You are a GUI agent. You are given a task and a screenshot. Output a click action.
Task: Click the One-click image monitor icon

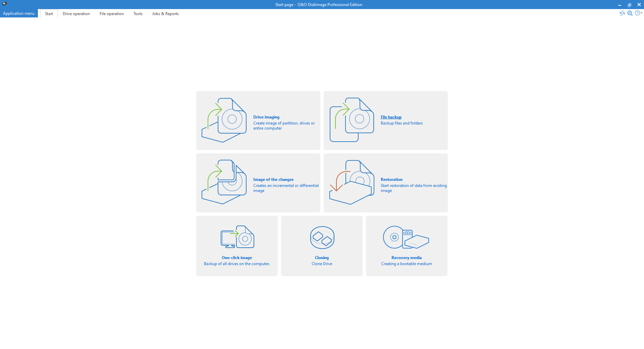[x=237, y=237]
